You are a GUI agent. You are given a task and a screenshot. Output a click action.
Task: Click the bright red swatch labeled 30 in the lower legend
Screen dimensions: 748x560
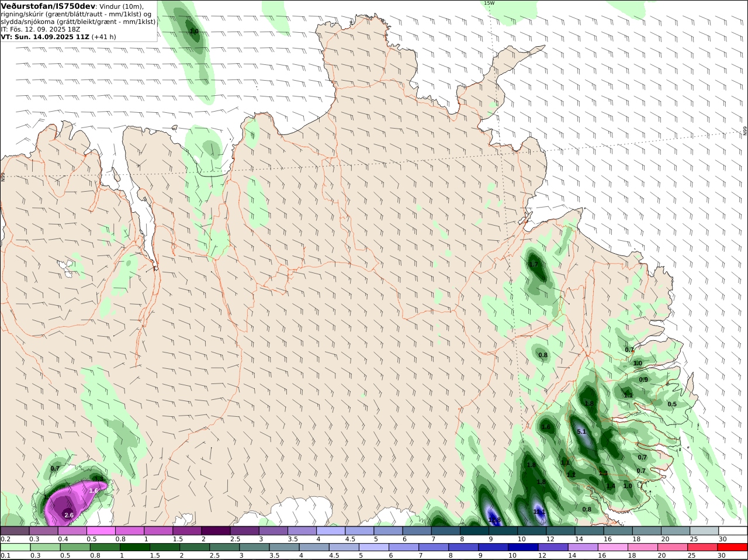point(733,547)
